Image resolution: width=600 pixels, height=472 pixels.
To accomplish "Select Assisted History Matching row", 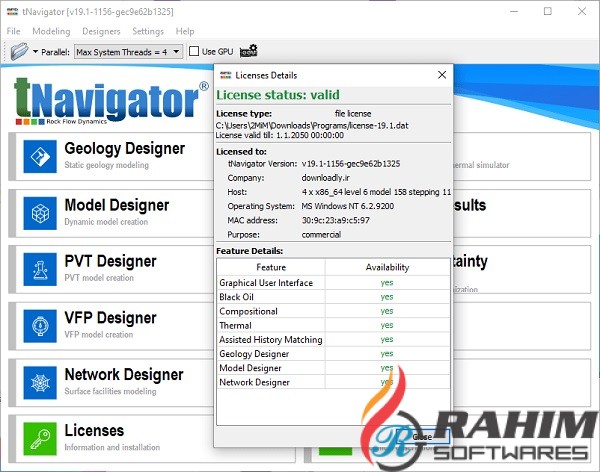I will click(333, 340).
